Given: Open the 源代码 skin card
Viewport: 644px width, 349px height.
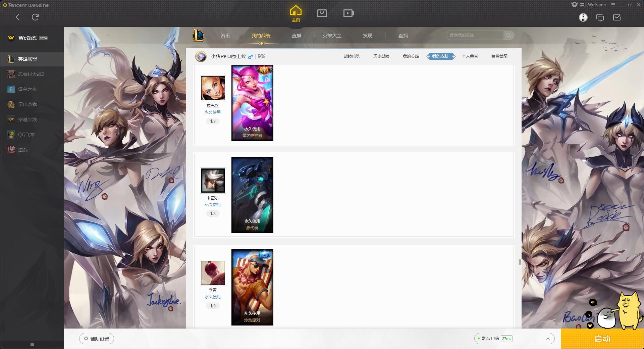Looking at the screenshot, I should pyautogui.click(x=252, y=195).
